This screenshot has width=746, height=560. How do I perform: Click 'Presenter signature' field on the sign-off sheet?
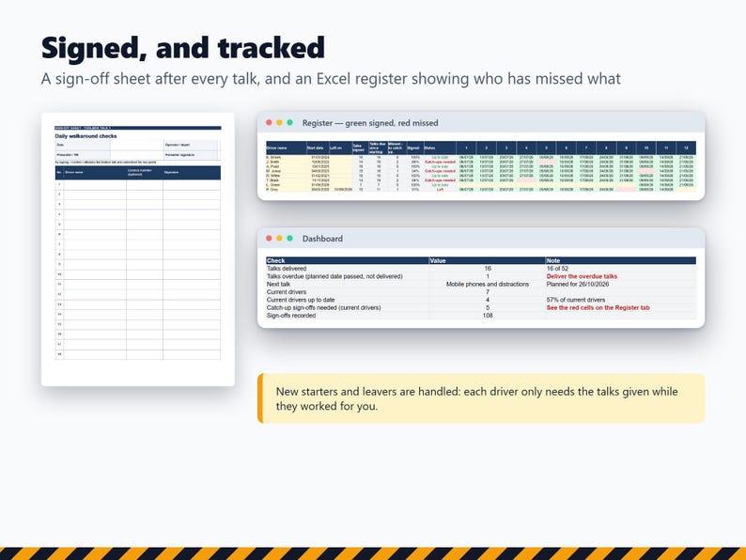(x=192, y=155)
